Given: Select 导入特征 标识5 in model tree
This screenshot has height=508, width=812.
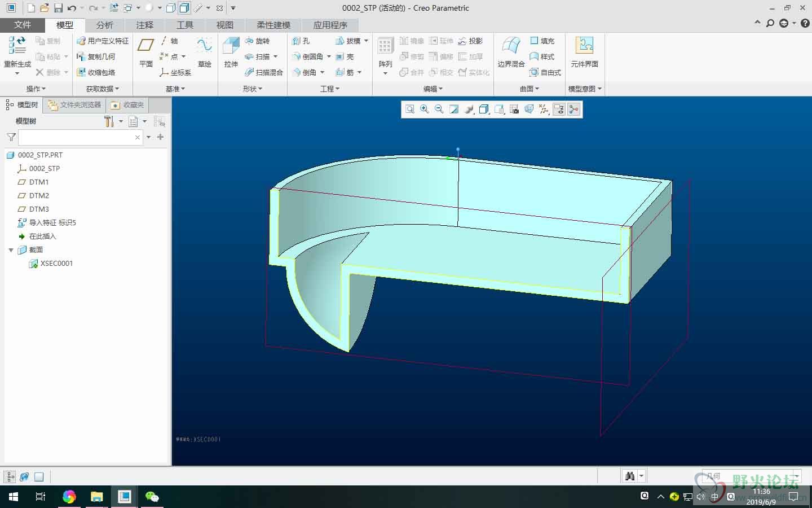Looking at the screenshot, I should tap(52, 222).
